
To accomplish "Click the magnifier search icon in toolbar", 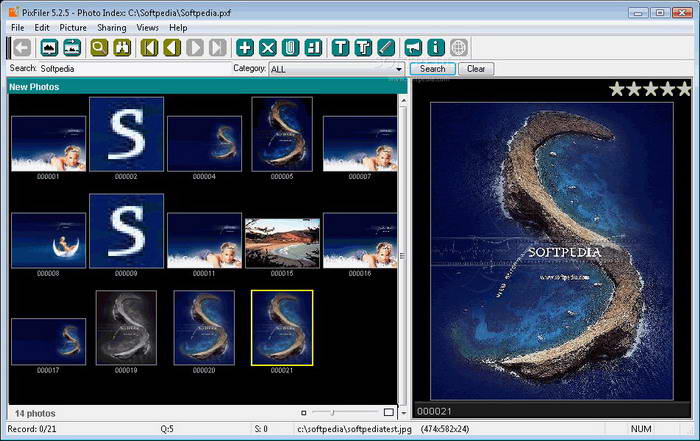I will 100,47.
